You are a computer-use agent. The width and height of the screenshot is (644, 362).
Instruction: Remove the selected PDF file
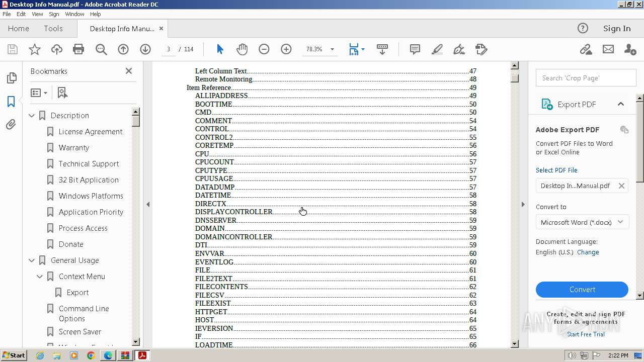[621, 186]
